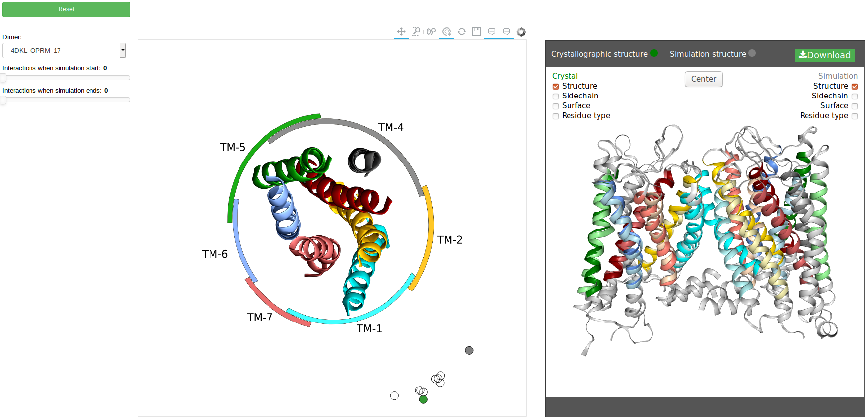
Task: Click the green dot beside Crystallographic structure
Action: click(654, 53)
